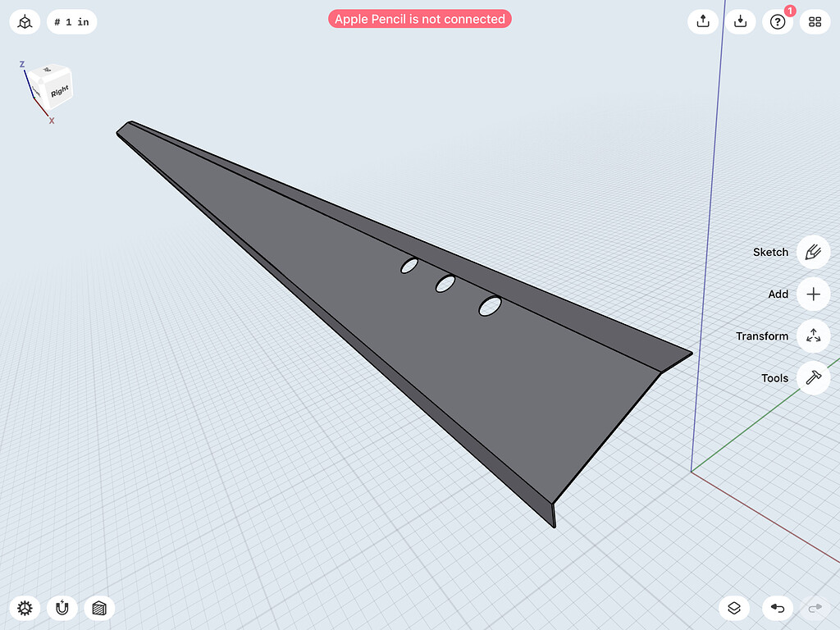Open the Add menu with plus icon
Viewport: 840px width, 630px height.
pos(813,294)
